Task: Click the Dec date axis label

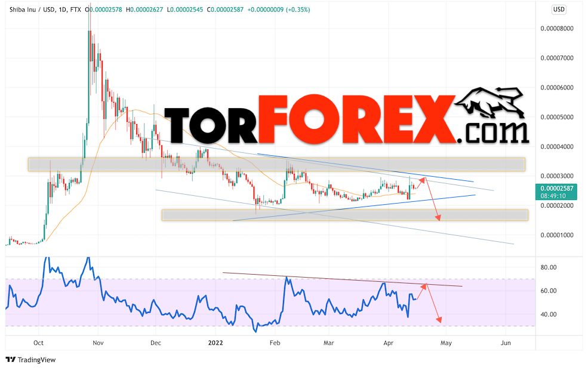Action: tap(156, 343)
